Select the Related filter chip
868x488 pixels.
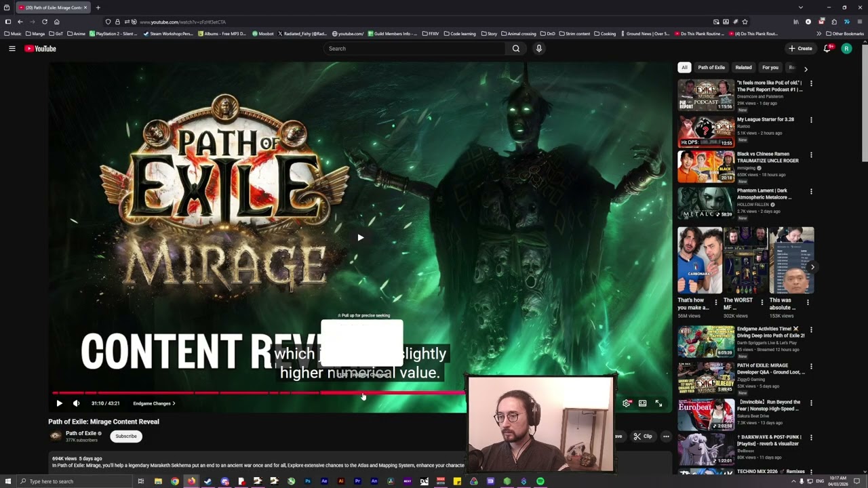click(x=744, y=68)
